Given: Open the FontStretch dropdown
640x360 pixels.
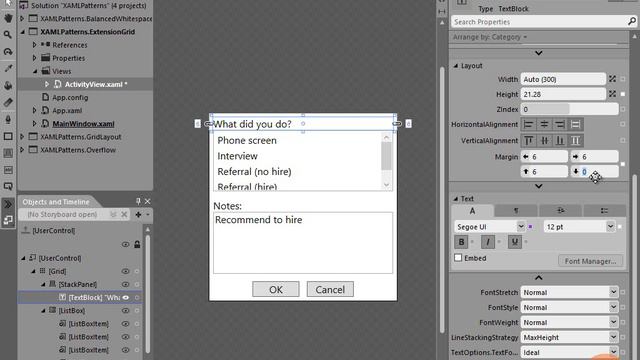Looking at the screenshot, I should click(613, 292).
